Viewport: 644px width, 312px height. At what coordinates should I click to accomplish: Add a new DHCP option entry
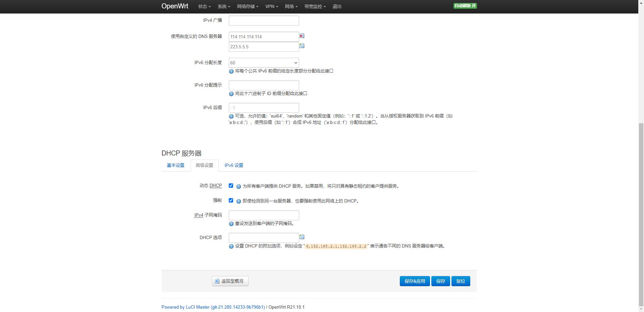(302, 237)
